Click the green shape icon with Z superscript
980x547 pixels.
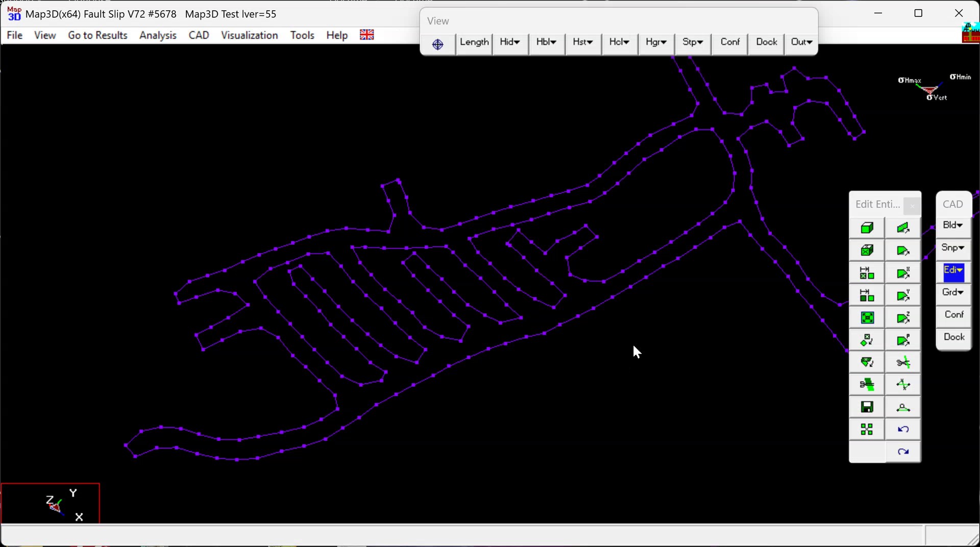[x=903, y=318]
